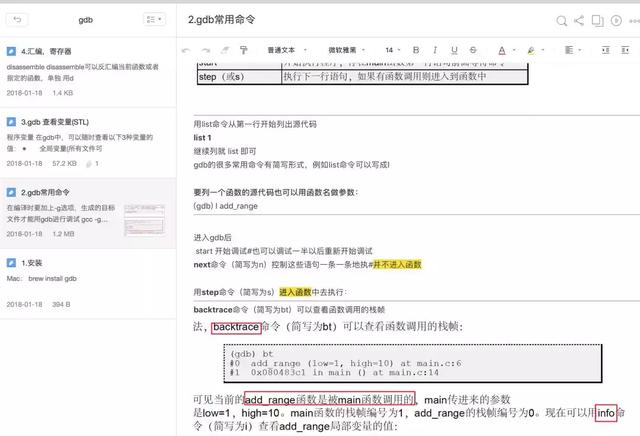Click the search magnifier icon
The width and height of the screenshot is (640, 436).
[560, 19]
